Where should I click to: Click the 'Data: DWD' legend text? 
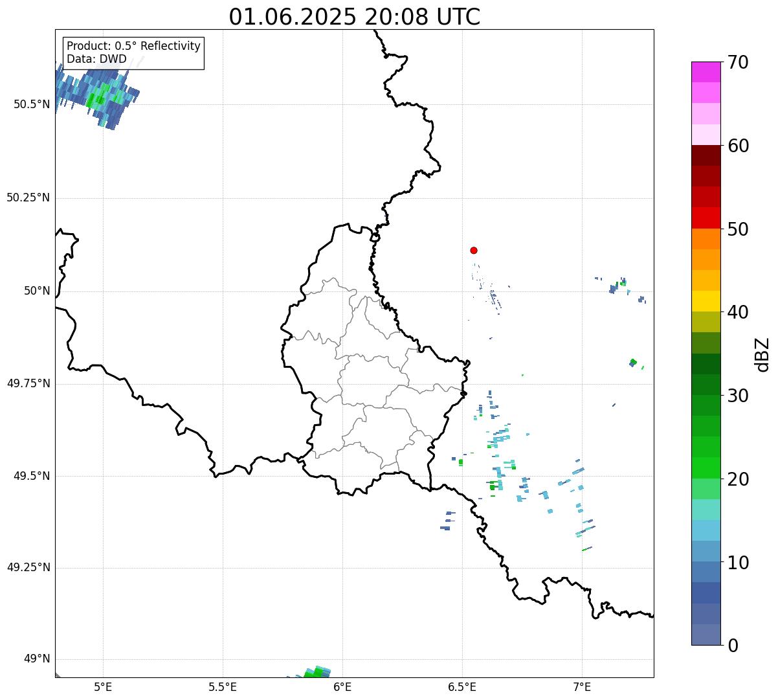click(96, 59)
